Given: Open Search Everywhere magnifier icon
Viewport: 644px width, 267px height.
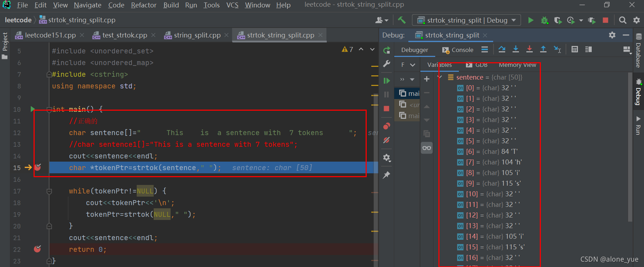Looking at the screenshot, I should pyautogui.click(x=623, y=20).
